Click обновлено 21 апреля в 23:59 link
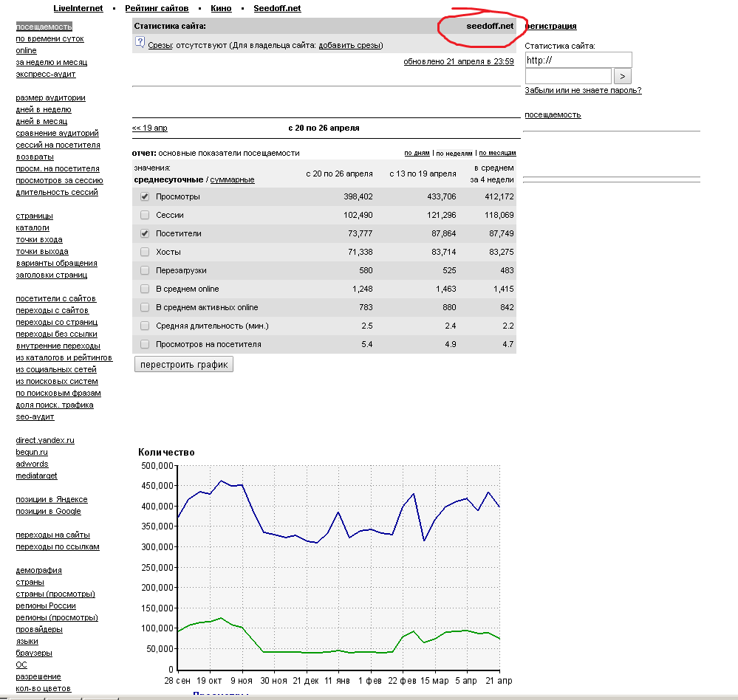738x700 pixels. [459, 61]
